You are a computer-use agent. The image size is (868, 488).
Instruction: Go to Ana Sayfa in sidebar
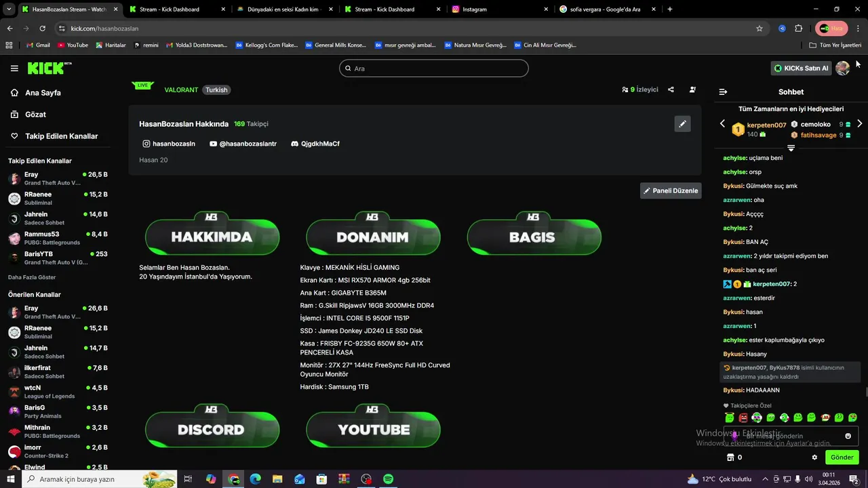[37, 93]
